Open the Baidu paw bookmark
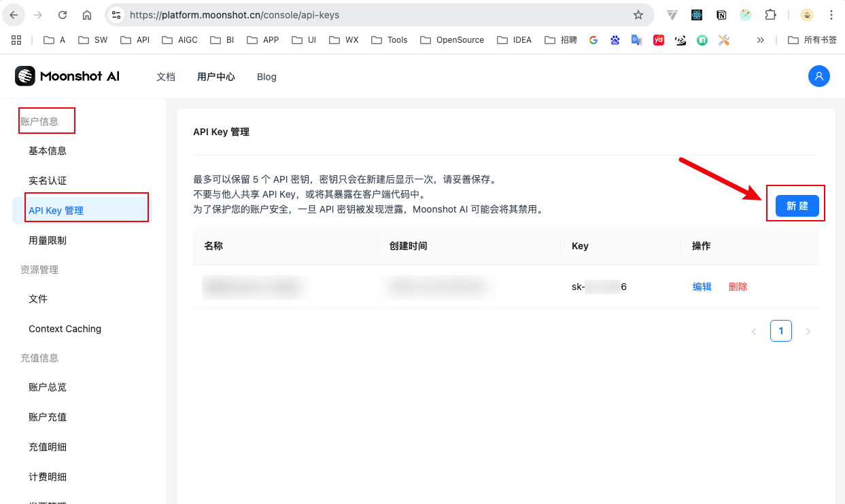Screen dimensions: 845x504 pos(615,40)
